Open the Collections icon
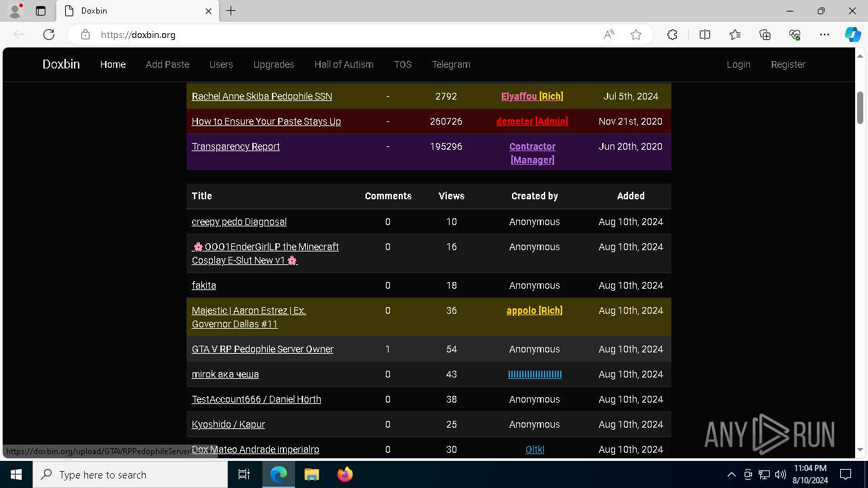This screenshot has width=868, height=488. pos(765,35)
